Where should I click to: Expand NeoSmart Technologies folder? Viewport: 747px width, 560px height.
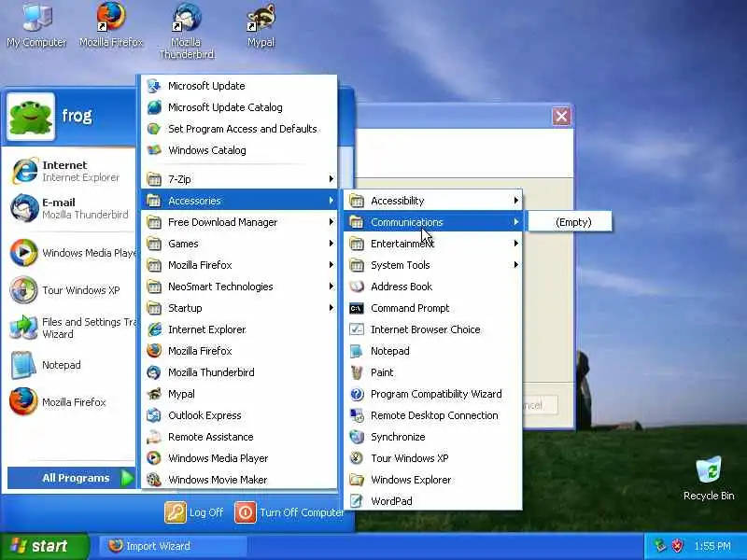tap(239, 287)
